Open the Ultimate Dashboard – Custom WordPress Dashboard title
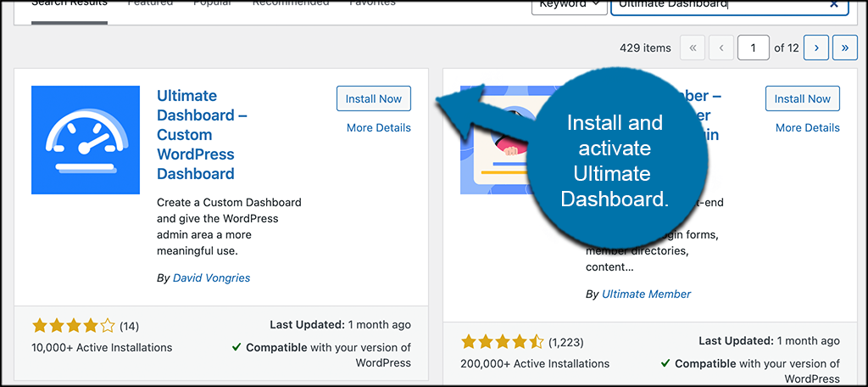The width and height of the screenshot is (868, 387). [x=202, y=135]
